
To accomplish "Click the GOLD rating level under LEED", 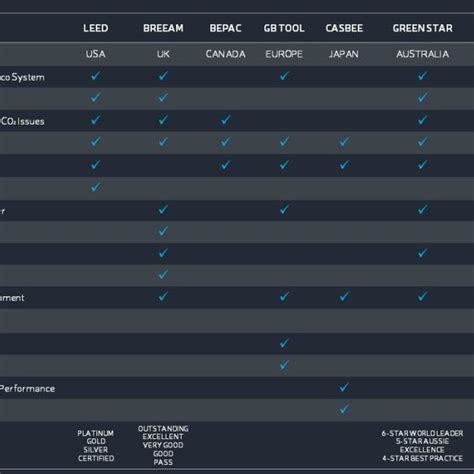I will tap(96, 441).
